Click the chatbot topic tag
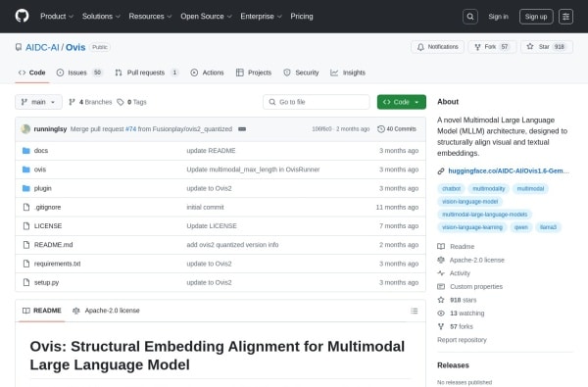 pos(451,189)
